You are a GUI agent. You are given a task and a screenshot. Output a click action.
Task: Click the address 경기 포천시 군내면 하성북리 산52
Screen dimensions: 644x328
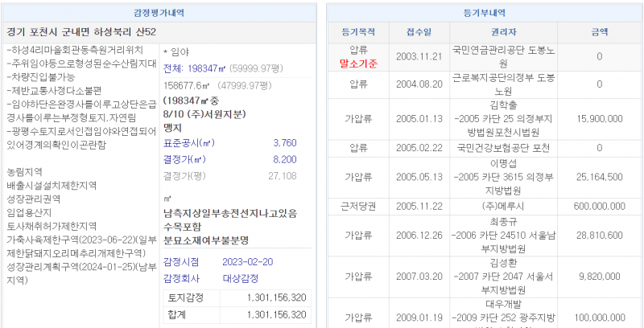click(80, 32)
